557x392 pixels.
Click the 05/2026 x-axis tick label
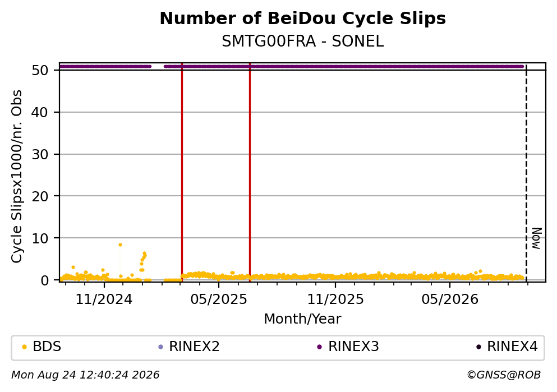coord(450,299)
